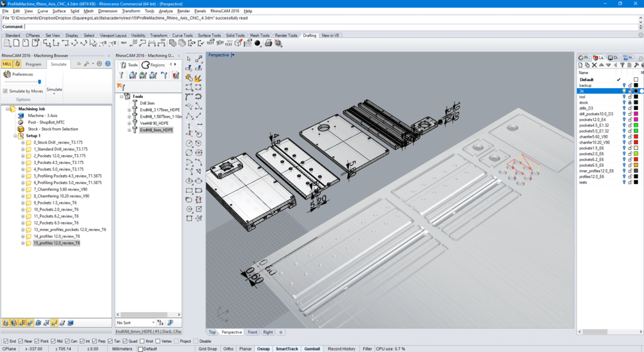Hide the backup layer via lightbulb

click(623, 86)
